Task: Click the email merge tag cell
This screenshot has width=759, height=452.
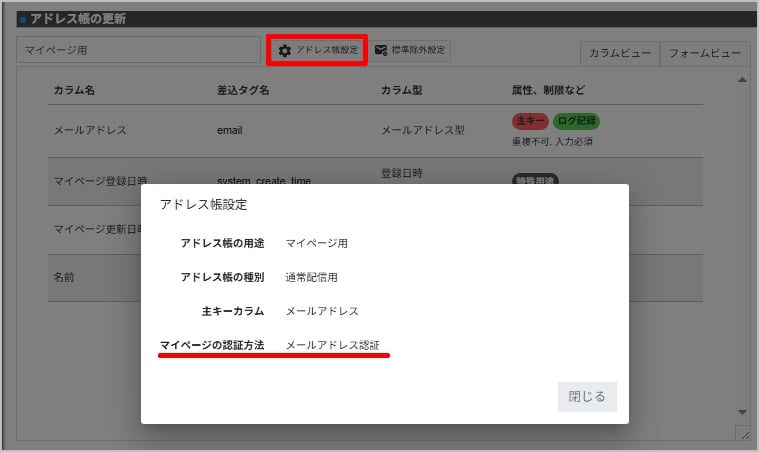Action: [230, 130]
